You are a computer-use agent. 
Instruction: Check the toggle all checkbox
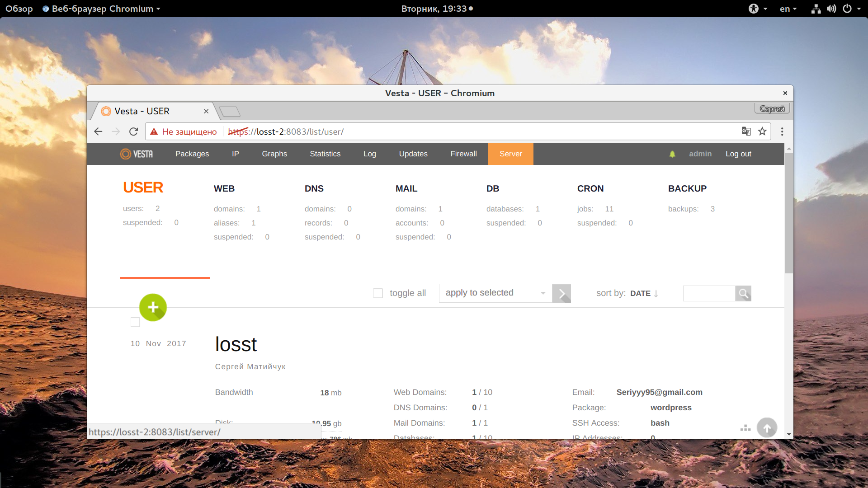coord(378,293)
